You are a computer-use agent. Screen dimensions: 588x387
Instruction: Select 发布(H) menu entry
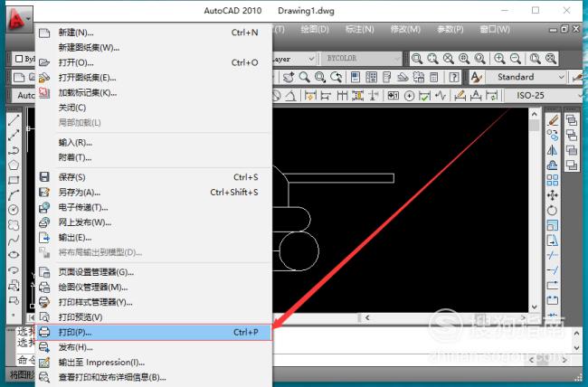(x=154, y=347)
